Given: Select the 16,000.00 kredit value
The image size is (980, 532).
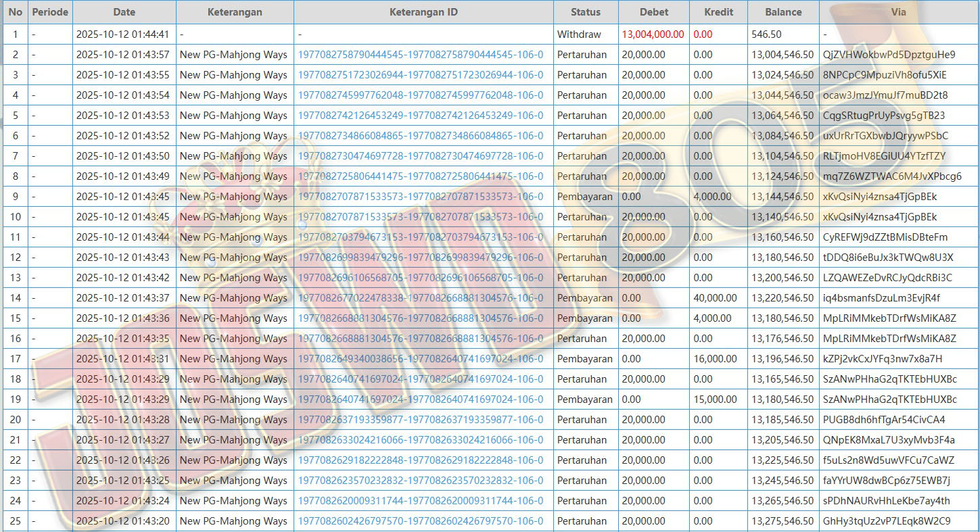Looking at the screenshot, I should point(715,359).
